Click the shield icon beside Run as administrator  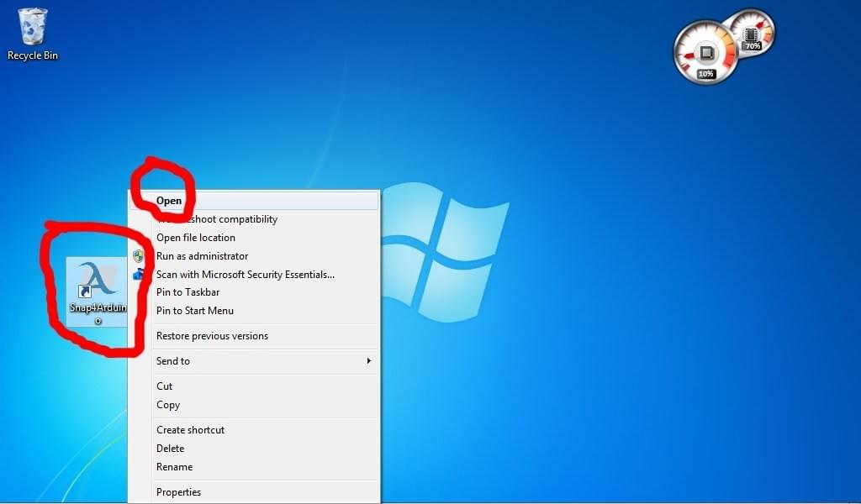click(x=139, y=256)
